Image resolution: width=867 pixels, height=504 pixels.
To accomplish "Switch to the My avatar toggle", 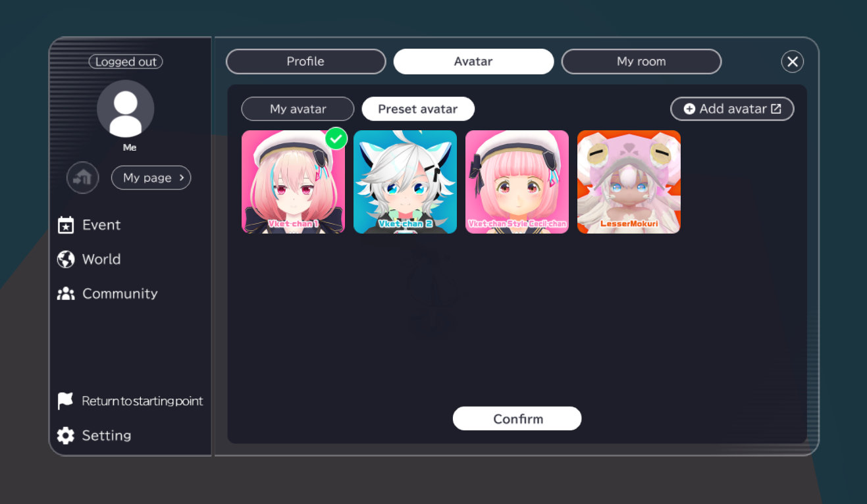I will point(298,109).
